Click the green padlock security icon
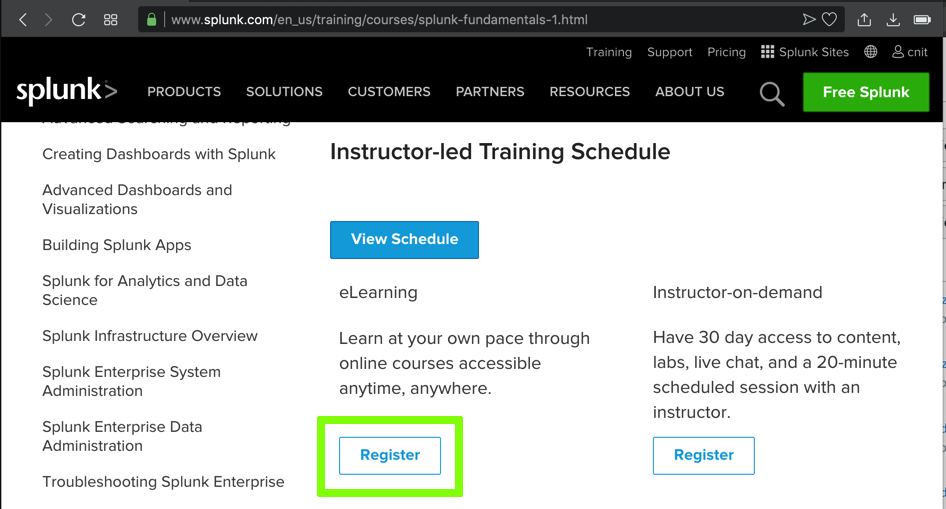This screenshot has width=946, height=509. click(x=151, y=19)
